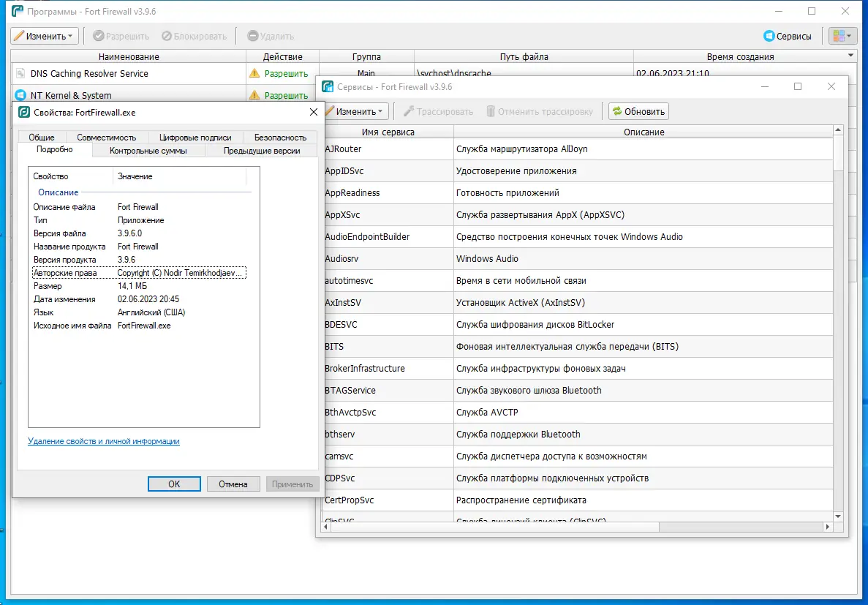
Task: Select the AudioEndpointBuilder service row
Action: tap(578, 236)
